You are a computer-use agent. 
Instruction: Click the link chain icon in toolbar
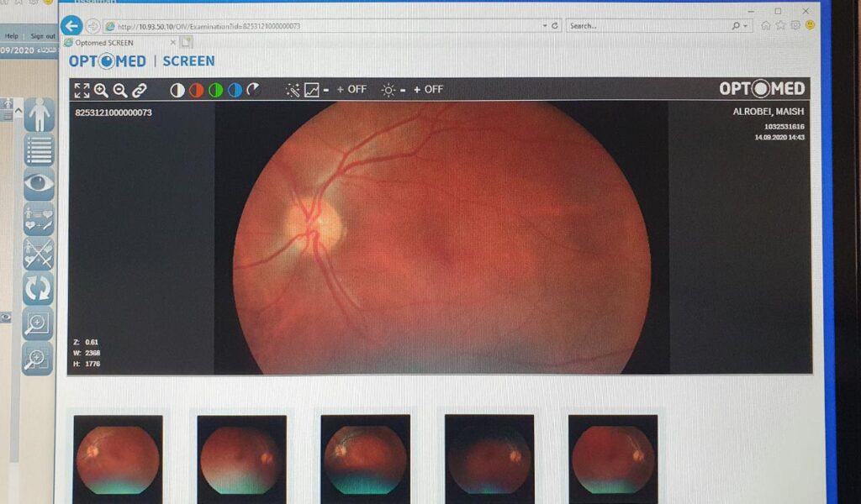pos(140,90)
